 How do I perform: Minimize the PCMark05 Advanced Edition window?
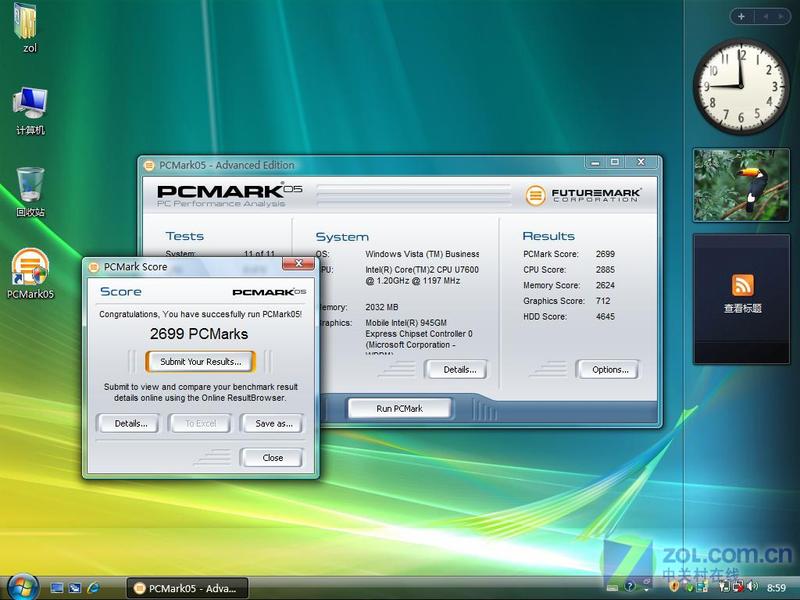(595, 163)
